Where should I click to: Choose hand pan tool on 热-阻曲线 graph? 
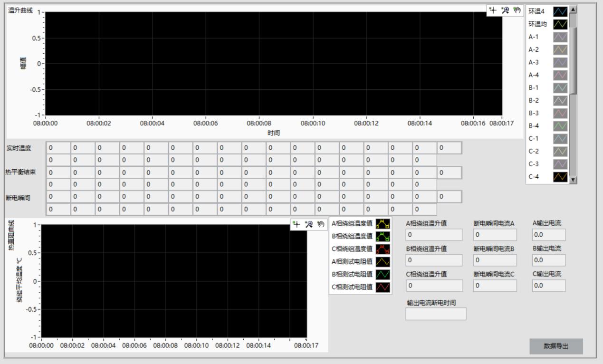tap(320, 223)
